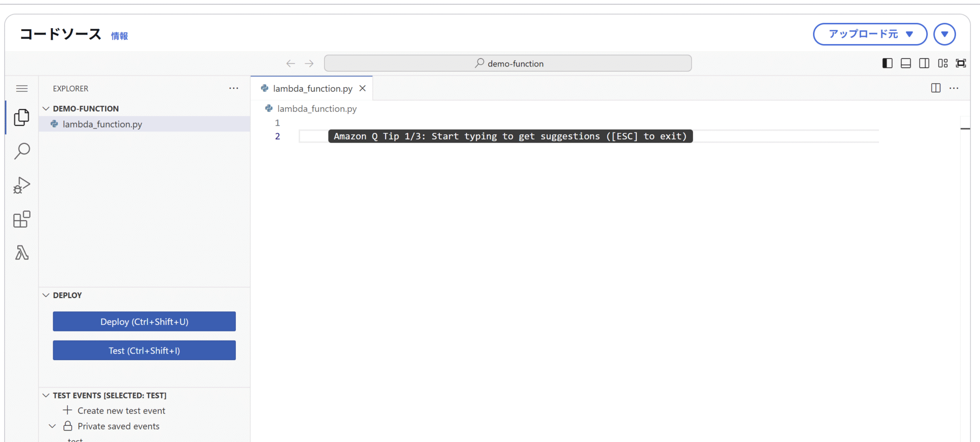
Task: Click the Customize Layout icon
Action: [943, 63]
